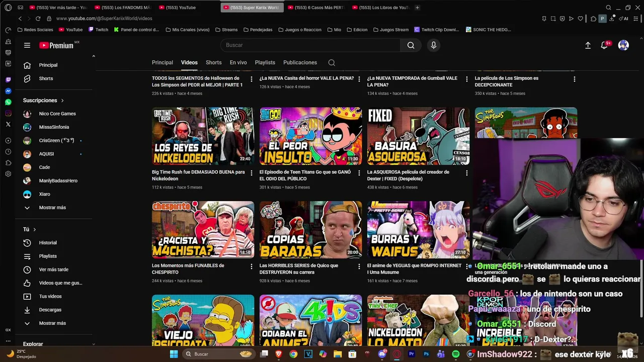This screenshot has width=644, height=362.
Task: Open Windows Start menu
Action: tap(174, 354)
